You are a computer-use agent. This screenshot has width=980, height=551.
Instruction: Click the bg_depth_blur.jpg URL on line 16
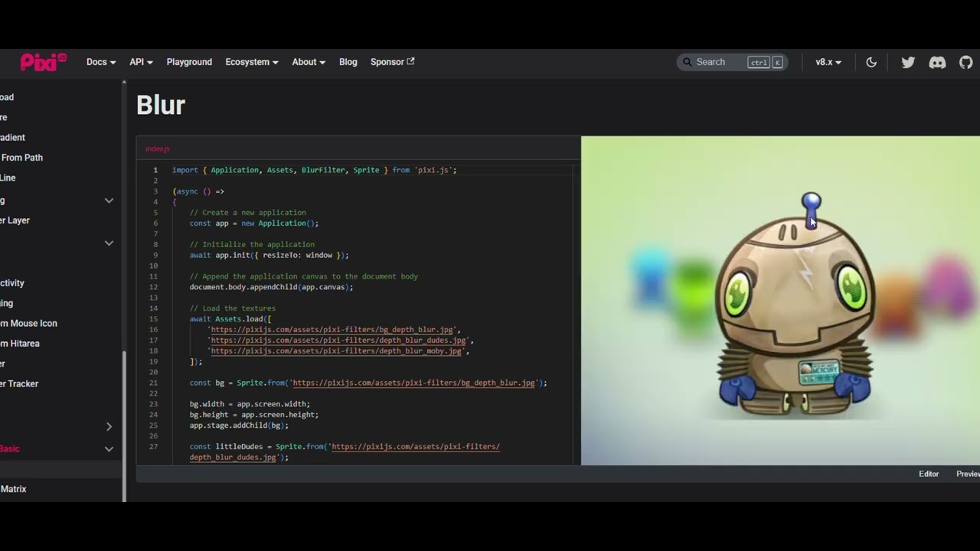[x=332, y=330]
